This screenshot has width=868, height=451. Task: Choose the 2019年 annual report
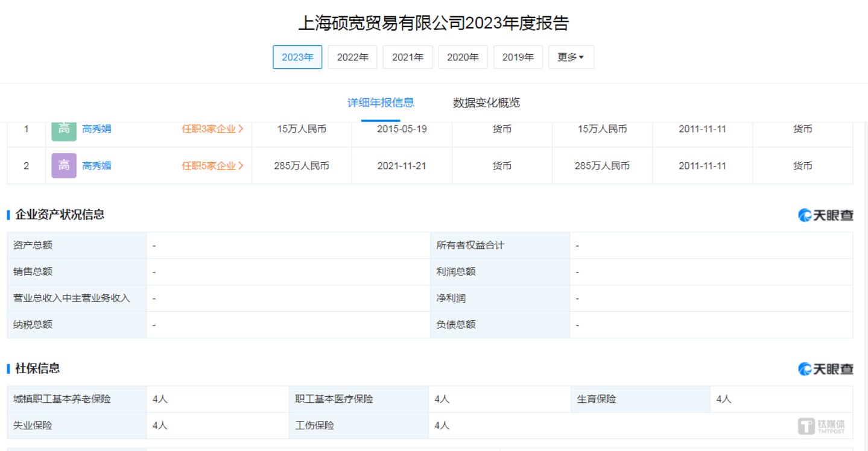tap(518, 57)
